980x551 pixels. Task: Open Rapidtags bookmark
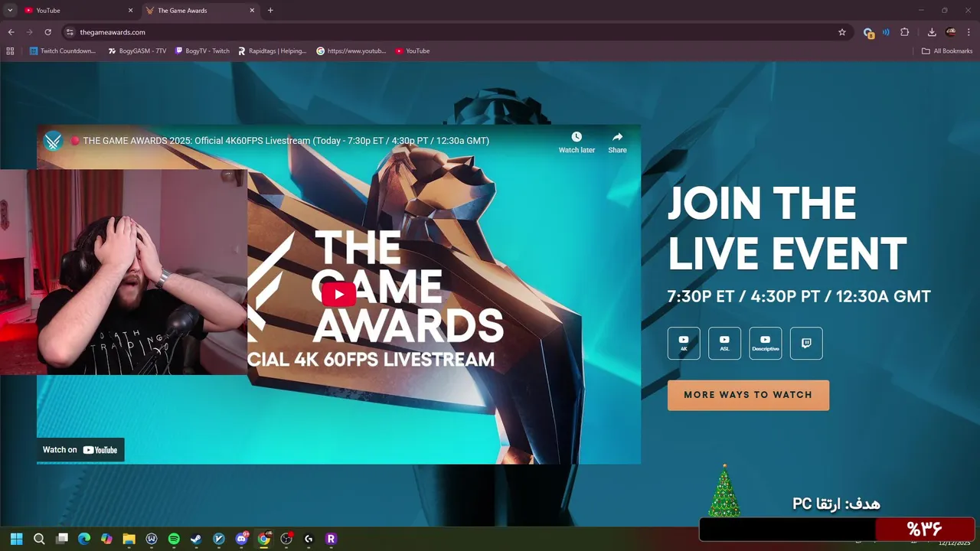[272, 51]
